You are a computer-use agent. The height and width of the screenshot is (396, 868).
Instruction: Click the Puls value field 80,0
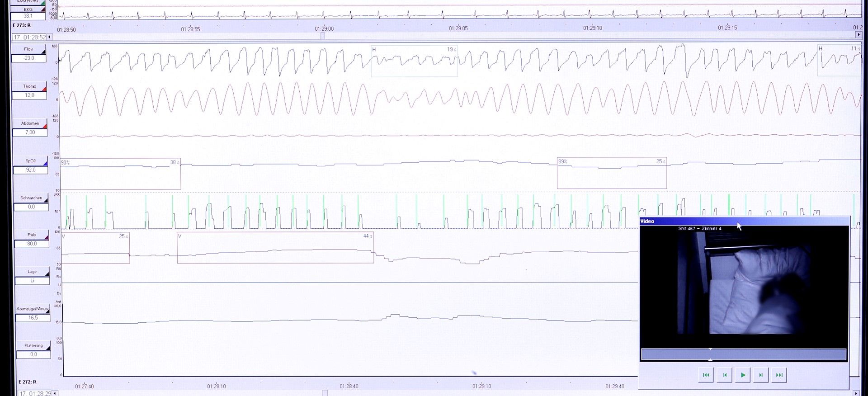tap(32, 244)
